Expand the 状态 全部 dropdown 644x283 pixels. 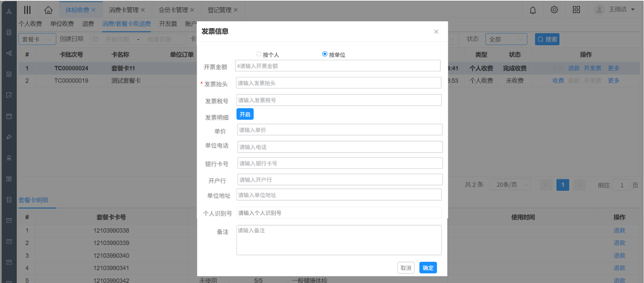pyautogui.click(x=506, y=39)
